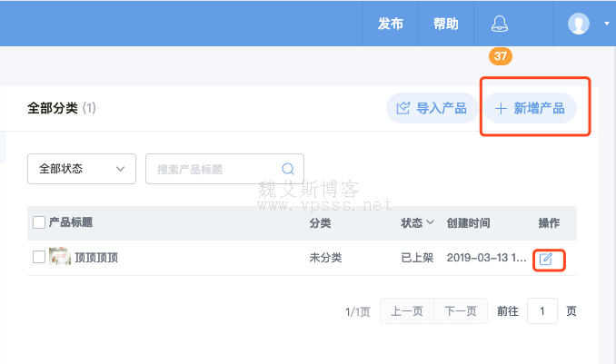Click the import icon in 导入产品
The height and width of the screenshot is (364, 616).
402,109
